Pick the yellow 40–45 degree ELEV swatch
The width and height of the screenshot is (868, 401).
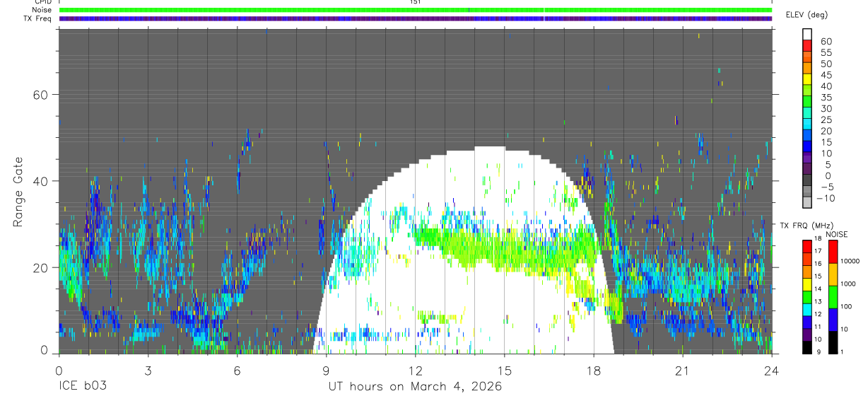coord(808,79)
